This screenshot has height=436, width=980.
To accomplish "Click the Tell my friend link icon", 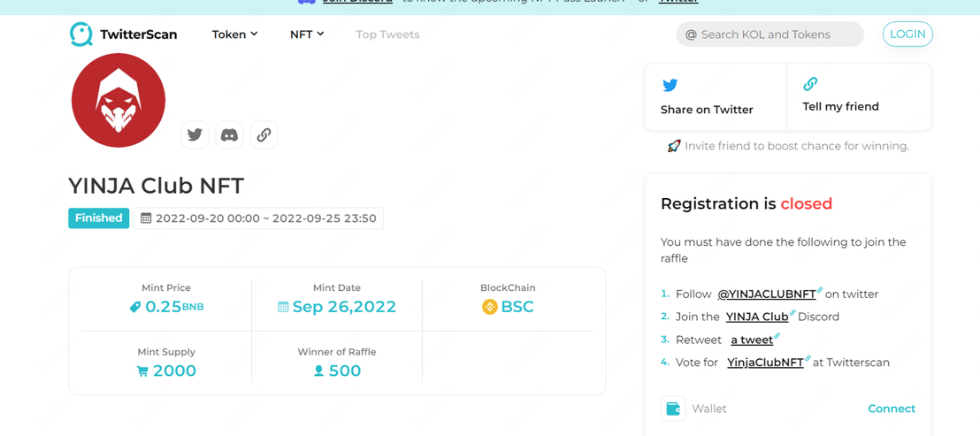I will 810,84.
